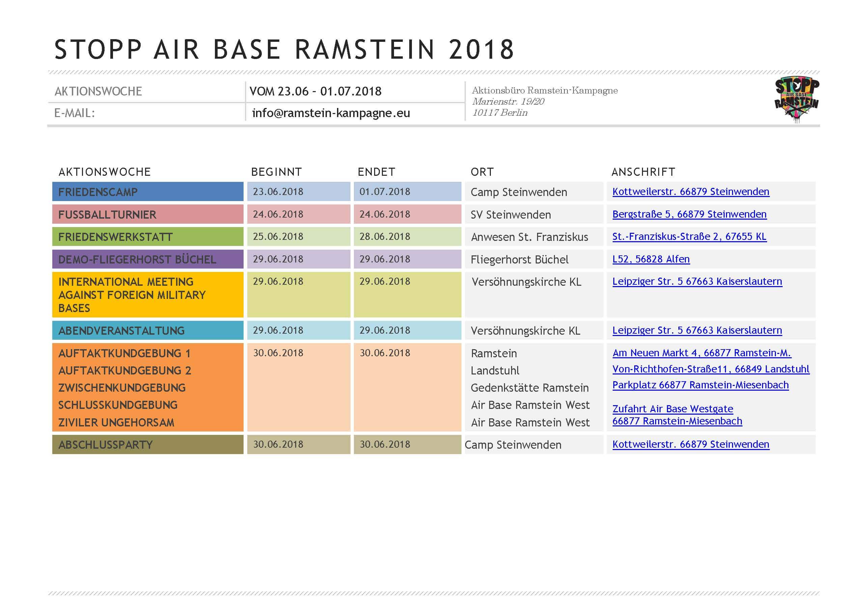Screen dimensions: 868x614
Task: Click the Fliegerhorst Büchel location cell
Action: pos(534,259)
